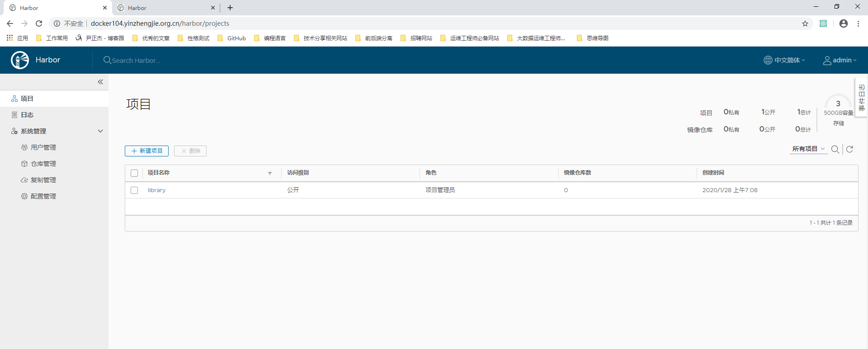The width and height of the screenshot is (868, 349).
Task: Open 仓库管理 registry management
Action: coord(43,164)
